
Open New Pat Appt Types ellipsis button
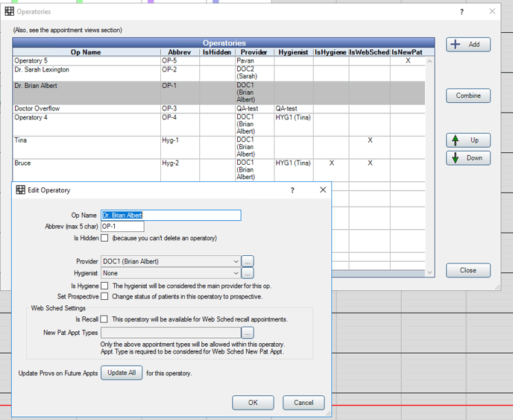[248, 333]
